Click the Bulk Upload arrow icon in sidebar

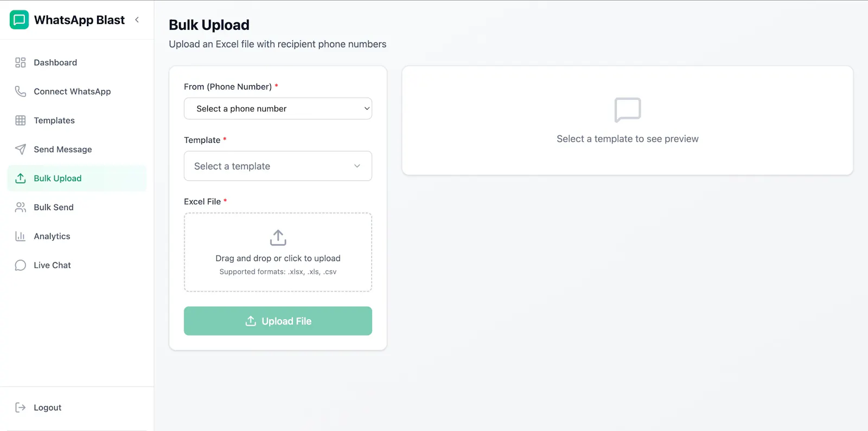(x=21, y=178)
